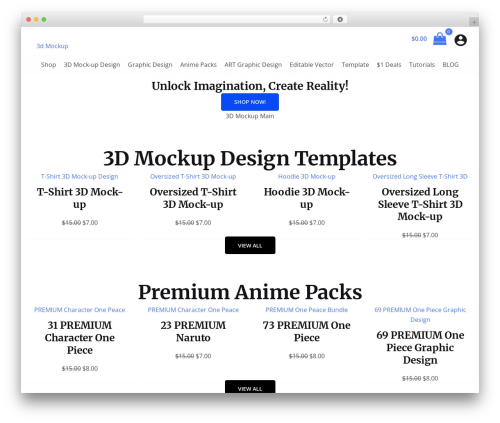Open the $1 Deals menu item
The image size is (500, 423).
389,65
